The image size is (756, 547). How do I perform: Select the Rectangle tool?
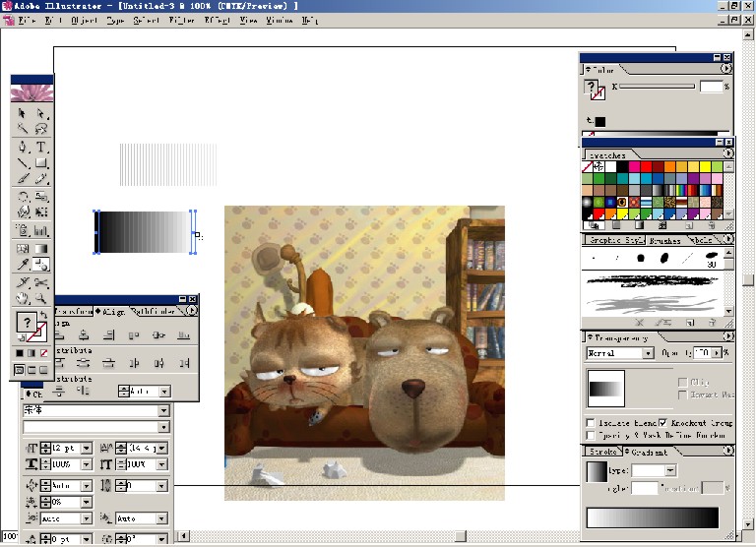[41, 162]
